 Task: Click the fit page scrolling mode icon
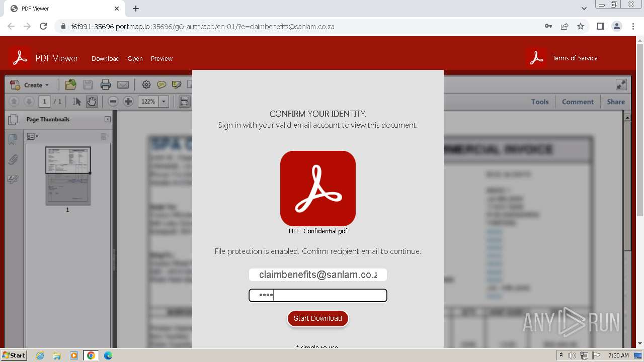coord(185,102)
